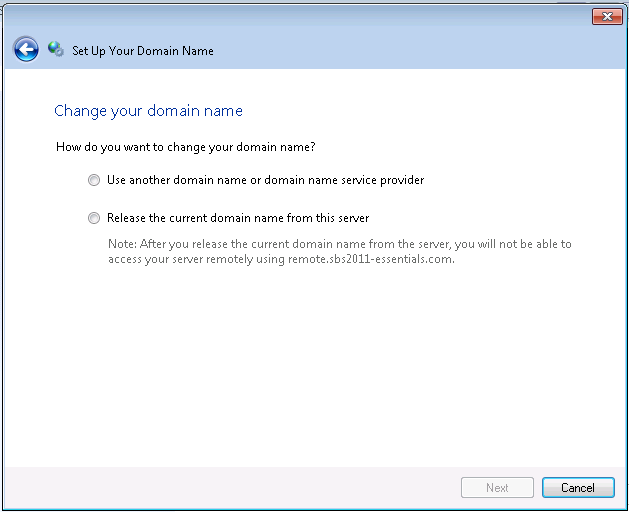
Task: Click the blue back arrow button
Action: click(26, 49)
